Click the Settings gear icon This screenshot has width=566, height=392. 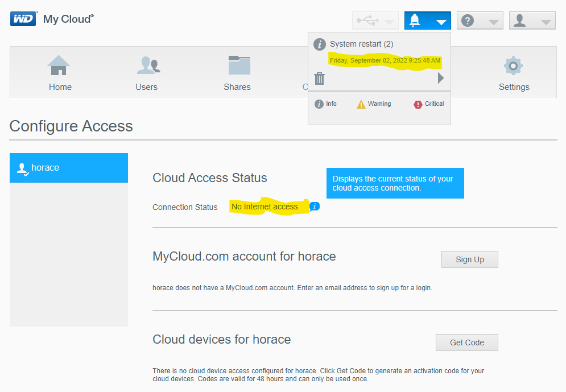click(x=513, y=65)
